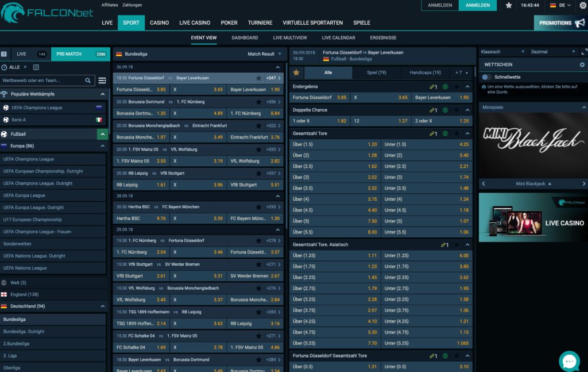Image resolution: width=588 pixels, height=372 pixels.
Task: Expand the England (138) country
Action: pos(53,295)
